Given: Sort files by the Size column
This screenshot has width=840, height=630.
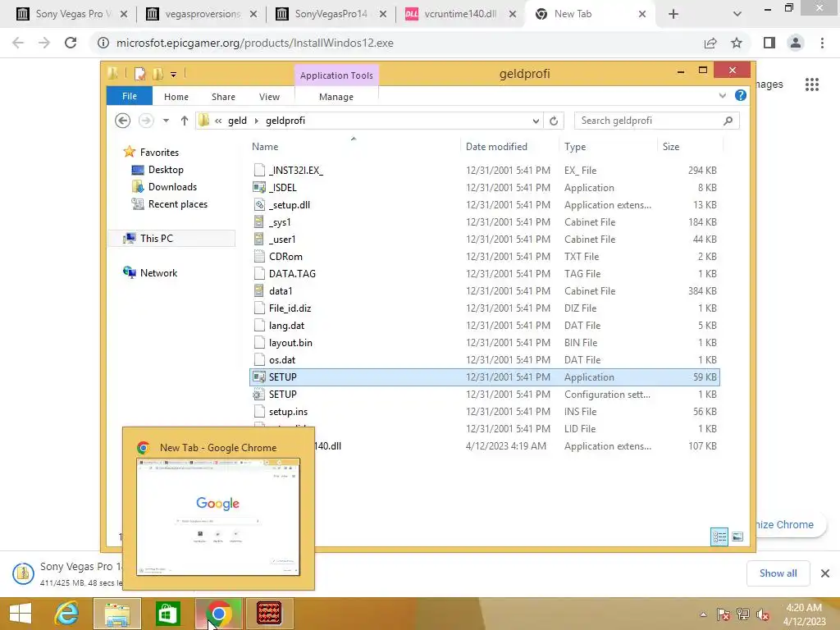Looking at the screenshot, I should click(x=671, y=147).
